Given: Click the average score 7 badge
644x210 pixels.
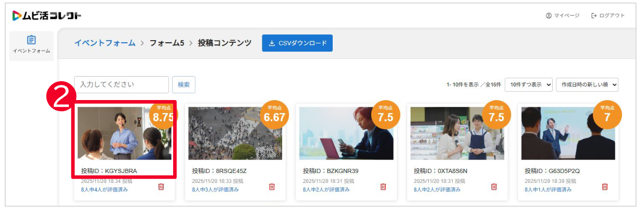Looking at the screenshot, I should tap(607, 115).
